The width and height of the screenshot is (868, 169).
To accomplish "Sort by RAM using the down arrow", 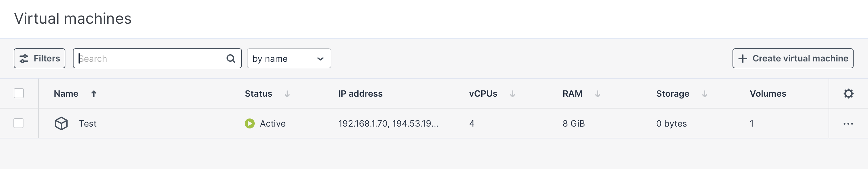I will coord(597,94).
